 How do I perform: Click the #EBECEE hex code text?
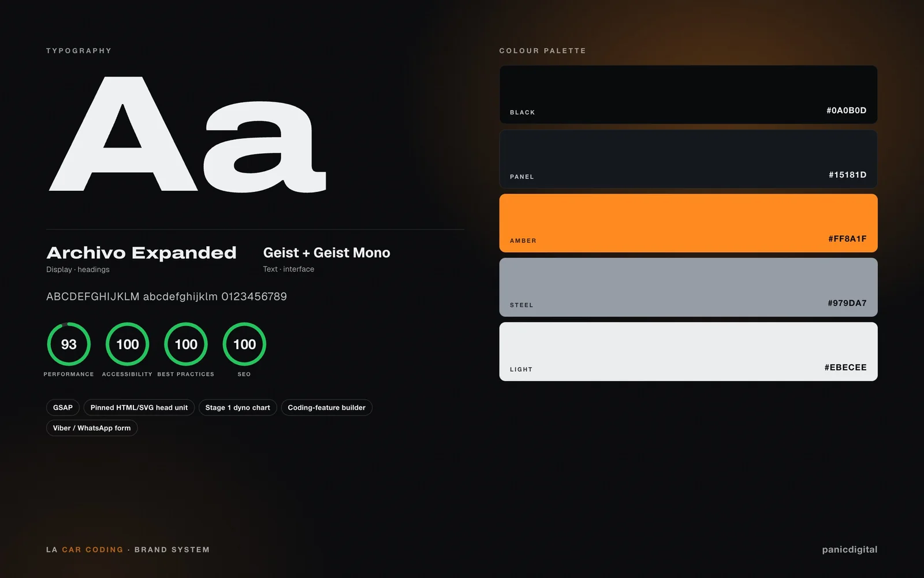tap(845, 368)
